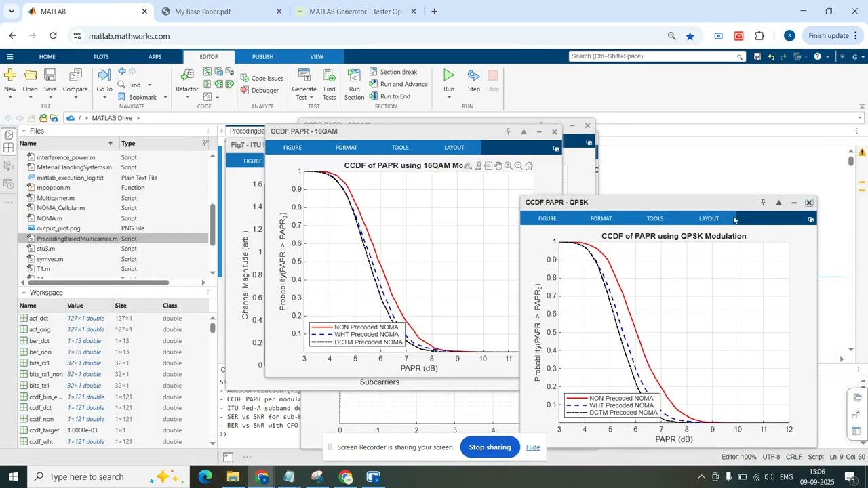Image resolution: width=868 pixels, height=488 pixels.
Task: Open File Explorer from Windows taskbar
Action: pyautogui.click(x=233, y=477)
